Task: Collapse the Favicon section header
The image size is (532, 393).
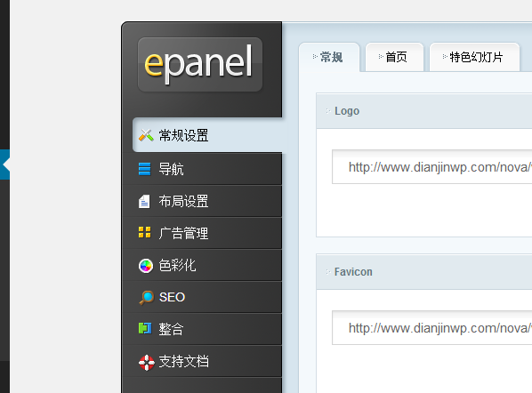Action: point(424,272)
